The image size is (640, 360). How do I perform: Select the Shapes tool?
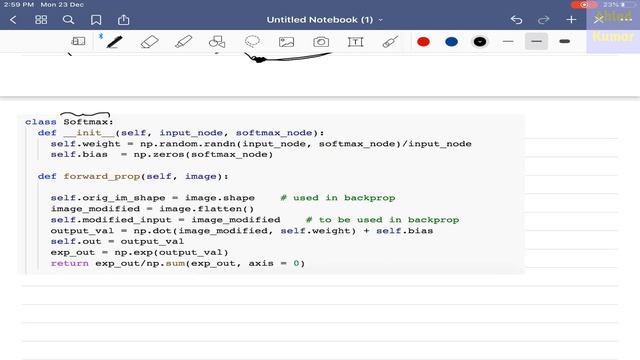[x=217, y=42]
